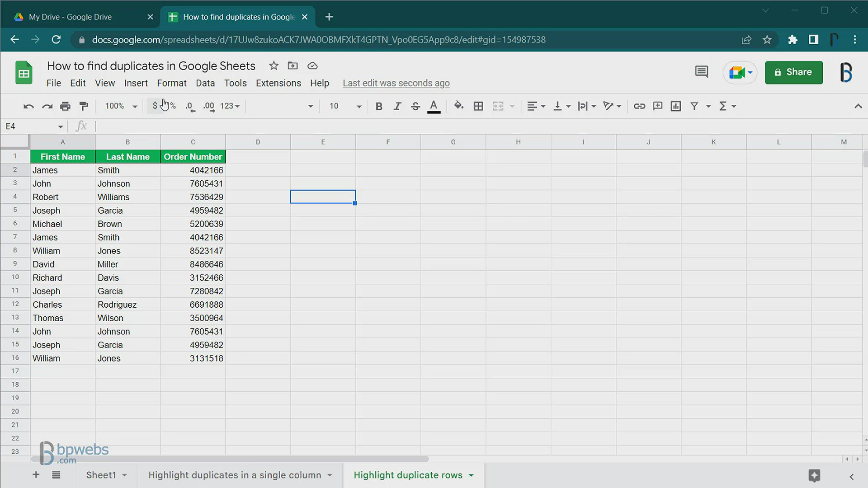
Task: Open the fill color picker
Action: (x=459, y=106)
